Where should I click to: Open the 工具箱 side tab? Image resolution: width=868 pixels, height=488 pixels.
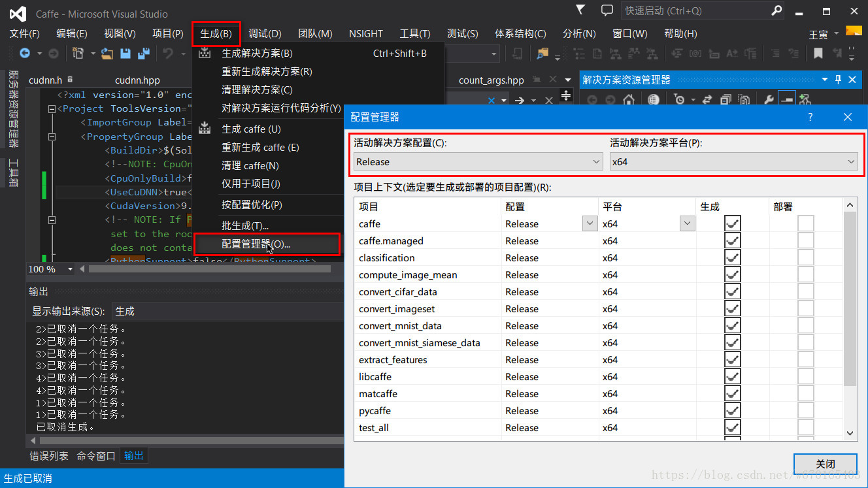point(13,173)
